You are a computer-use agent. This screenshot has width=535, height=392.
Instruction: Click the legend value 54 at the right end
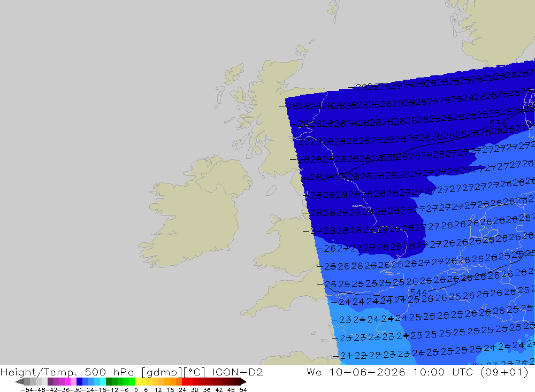[x=243, y=390]
